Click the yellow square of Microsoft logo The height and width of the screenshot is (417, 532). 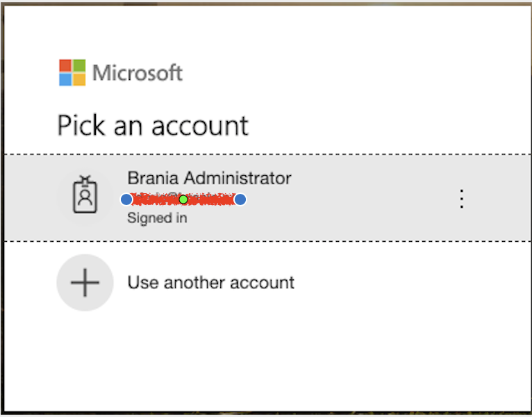(x=79, y=79)
